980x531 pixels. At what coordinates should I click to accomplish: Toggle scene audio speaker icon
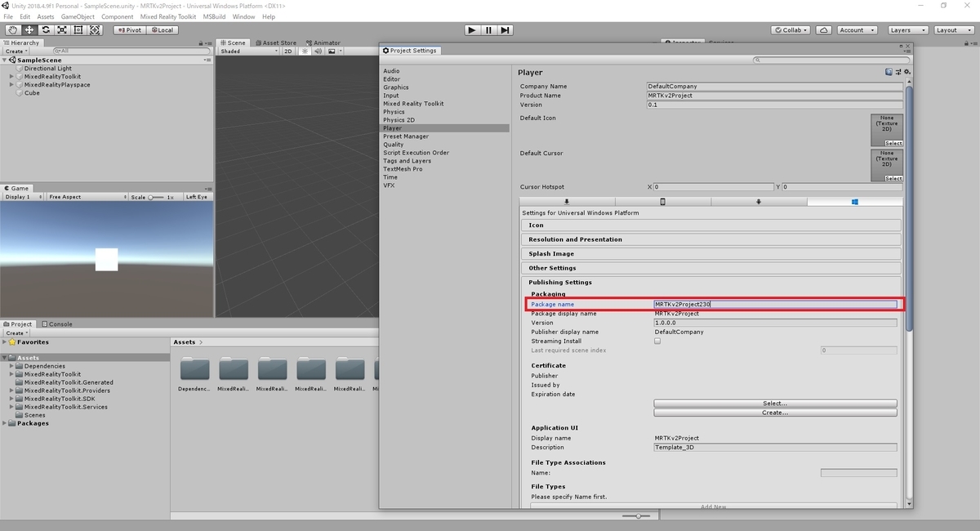coord(318,51)
